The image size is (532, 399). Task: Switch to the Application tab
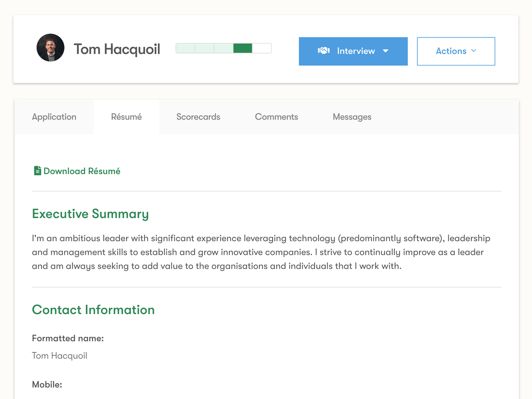click(x=54, y=117)
